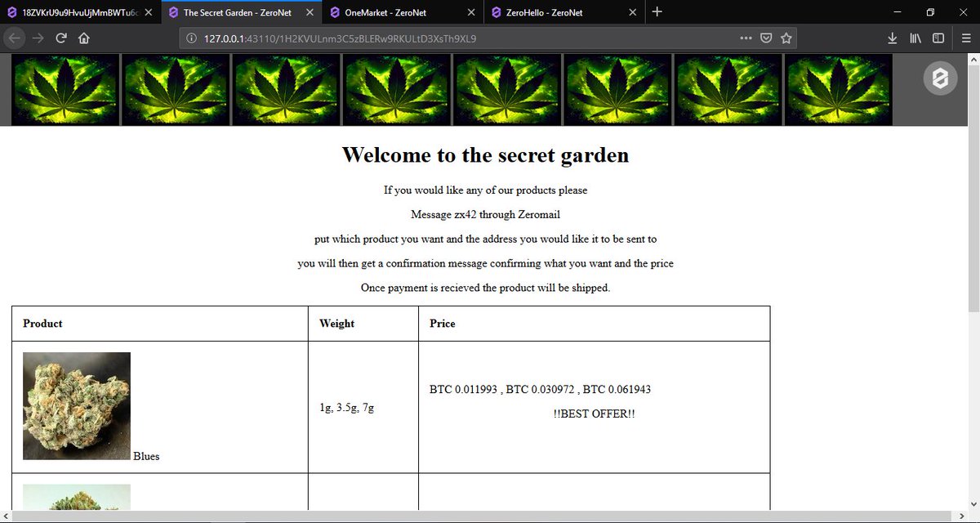Click 'Message zx42 through Zeromail' text
Screen dimensions: 980x523
[485, 215]
